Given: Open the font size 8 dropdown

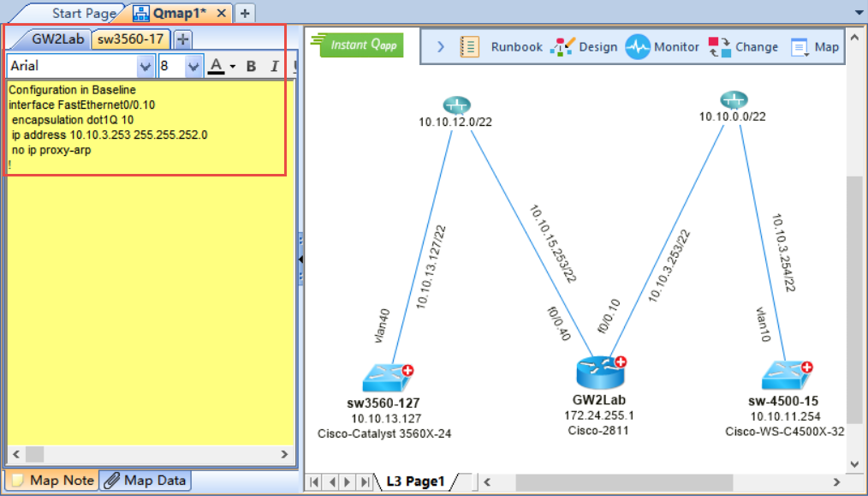Looking at the screenshot, I should [193, 67].
